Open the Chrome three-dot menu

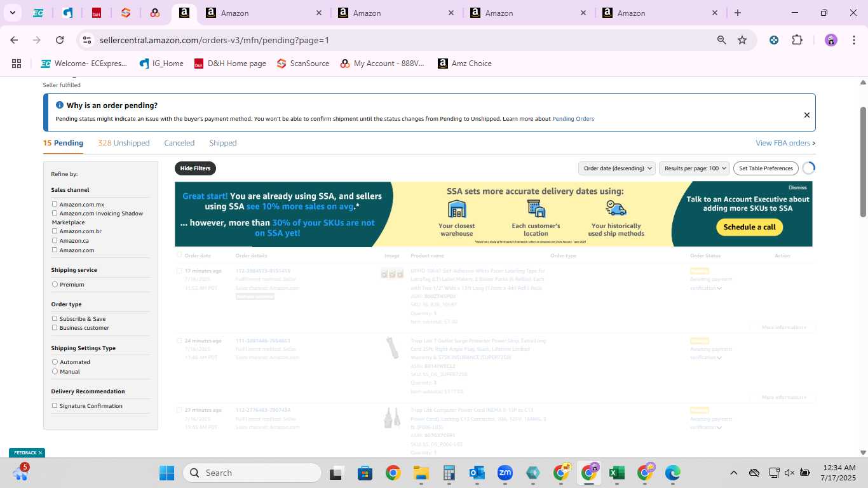click(x=853, y=40)
